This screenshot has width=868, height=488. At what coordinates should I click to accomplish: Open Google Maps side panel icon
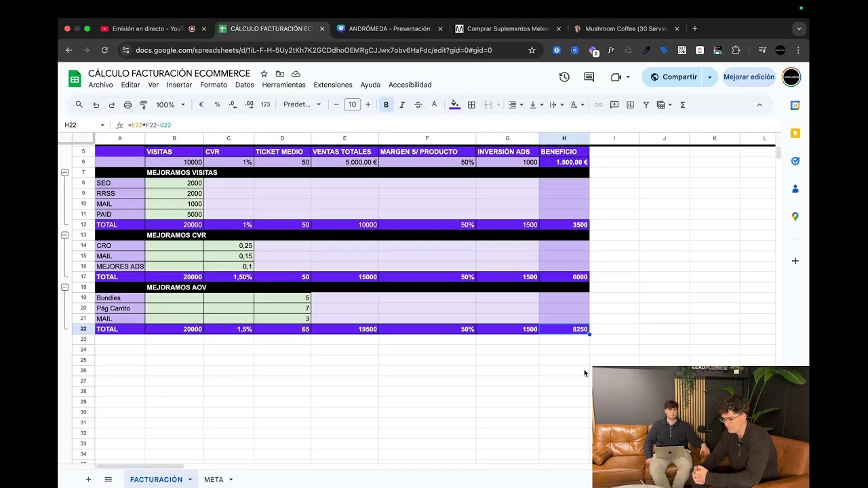tap(795, 216)
